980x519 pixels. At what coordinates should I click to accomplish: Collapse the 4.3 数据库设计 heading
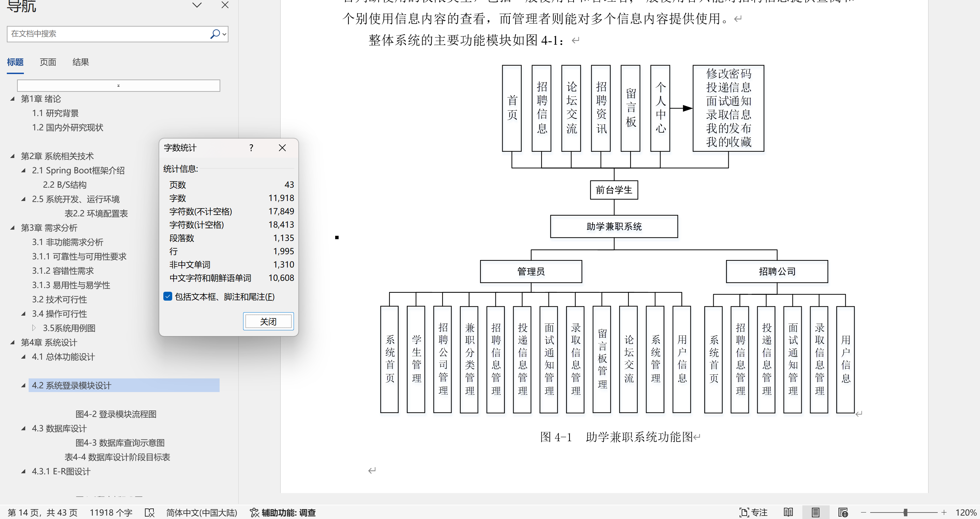click(x=23, y=428)
